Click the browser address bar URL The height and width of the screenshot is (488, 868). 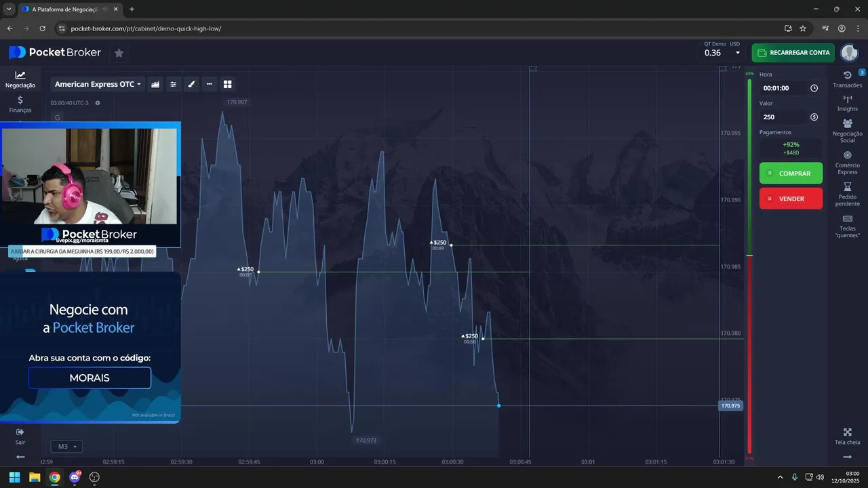(146, 28)
